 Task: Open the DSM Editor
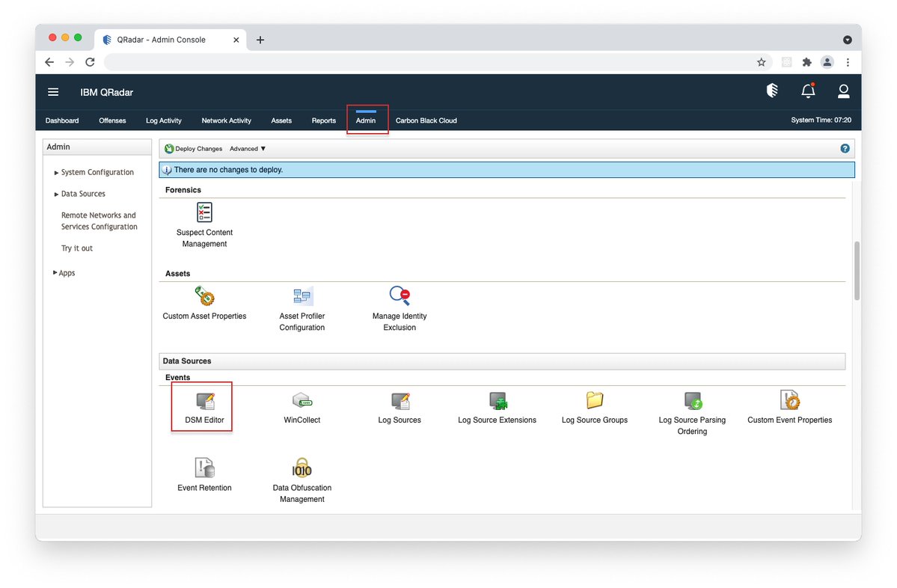tap(204, 407)
